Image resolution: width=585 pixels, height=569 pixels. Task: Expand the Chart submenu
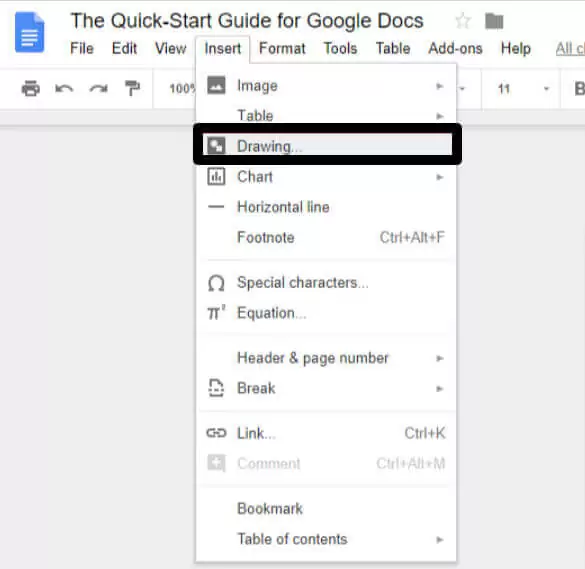pyautogui.click(x=326, y=177)
